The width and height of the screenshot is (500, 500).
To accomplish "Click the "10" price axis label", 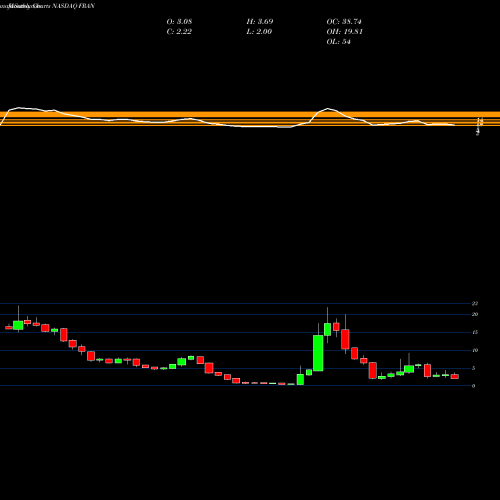I will (x=475, y=350).
